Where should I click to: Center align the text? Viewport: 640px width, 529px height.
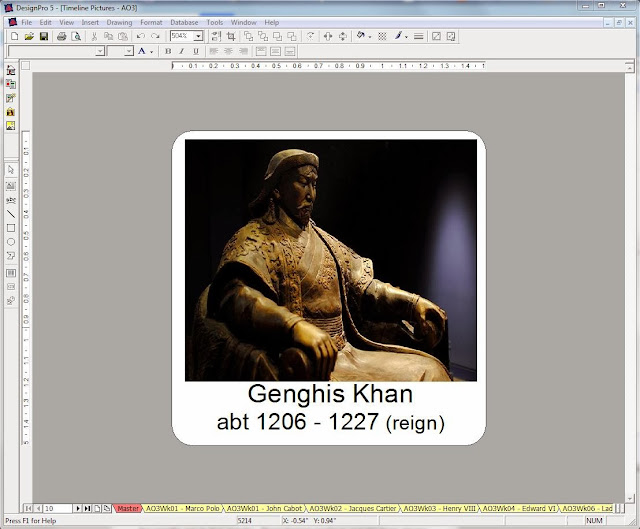pos(228,51)
